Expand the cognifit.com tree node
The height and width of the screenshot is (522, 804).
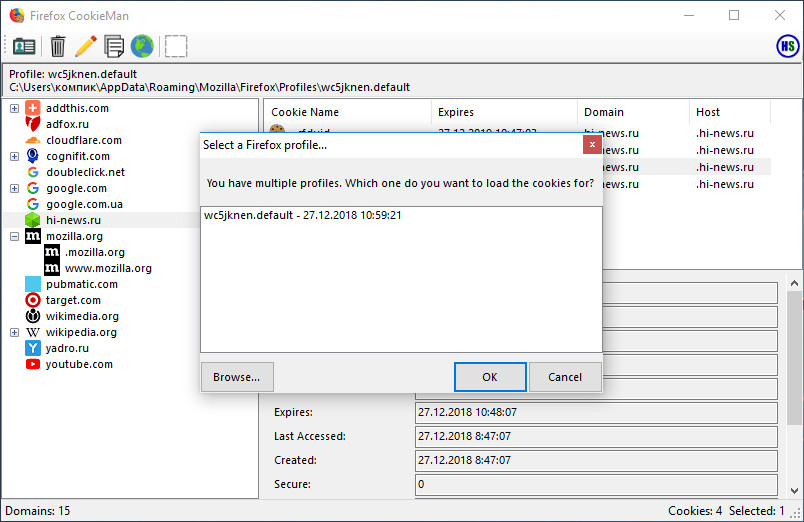(x=14, y=156)
